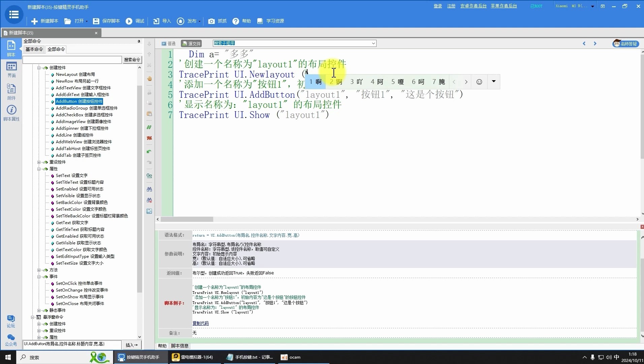Go to next IME candidate page
This screenshot has width=644, height=364.
coord(466,82)
